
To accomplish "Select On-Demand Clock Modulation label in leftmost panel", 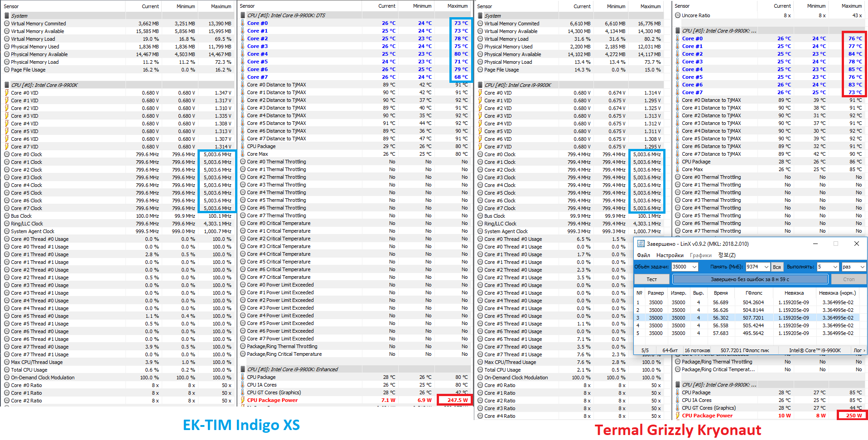I will (43, 378).
